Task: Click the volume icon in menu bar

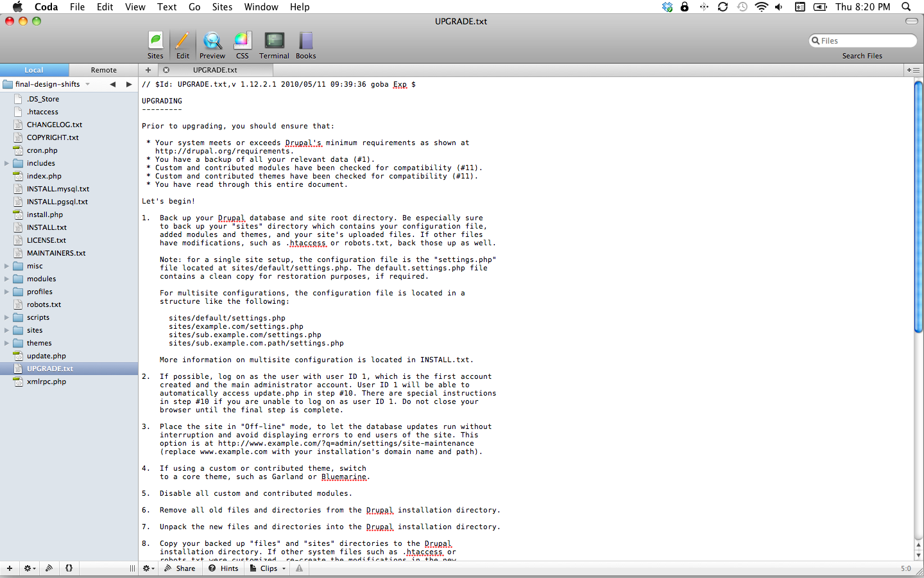Action: (x=779, y=7)
